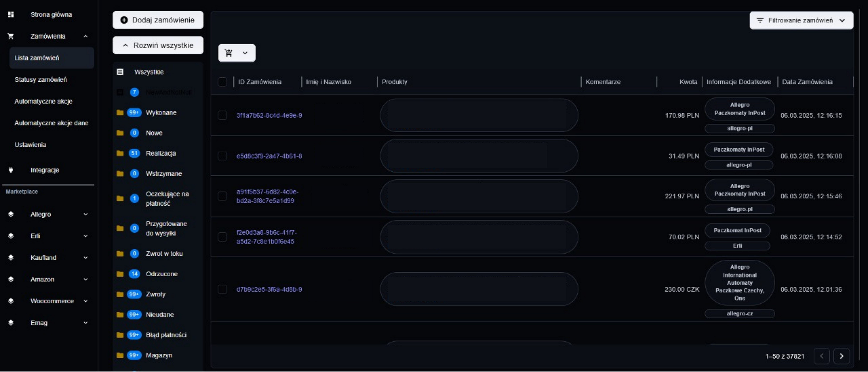The image size is (868, 372).
Task: Expand the Allegro marketplace chevron
Action: (86, 214)
